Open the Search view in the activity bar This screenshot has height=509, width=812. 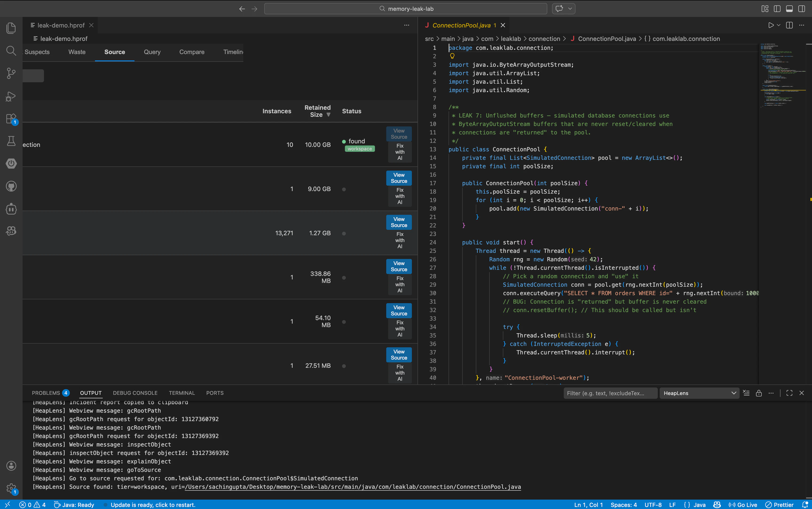point(11,51)
